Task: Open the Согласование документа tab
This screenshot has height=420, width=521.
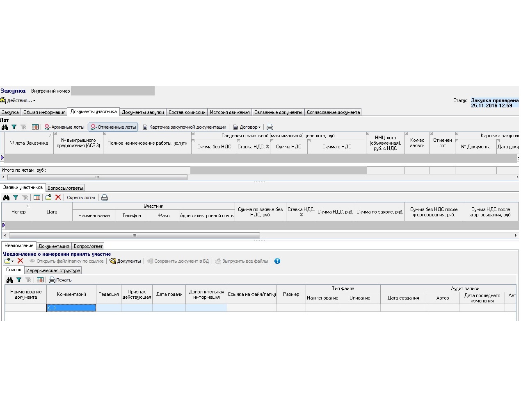Action: point(333,112)
